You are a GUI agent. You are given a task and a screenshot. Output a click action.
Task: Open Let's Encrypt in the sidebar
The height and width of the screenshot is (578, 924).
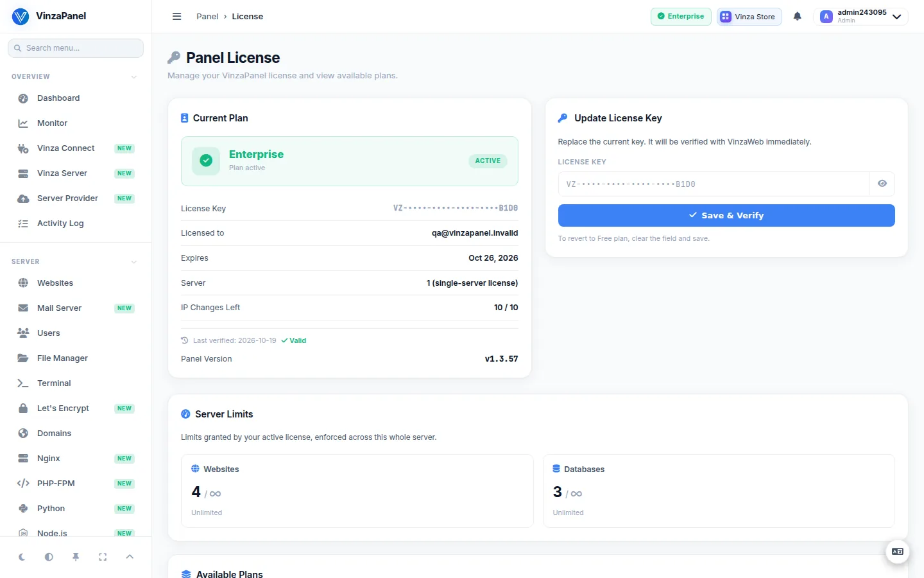click(x=76, y=408)
